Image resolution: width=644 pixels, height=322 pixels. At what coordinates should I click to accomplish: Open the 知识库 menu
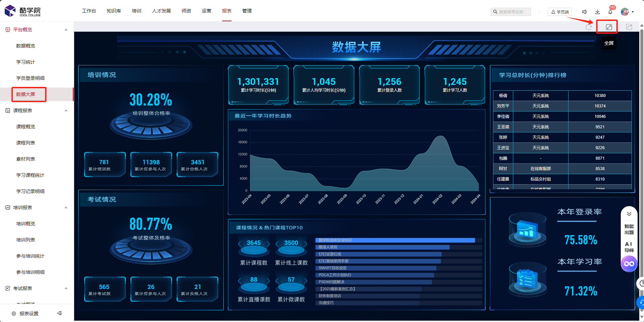point(114,11)
